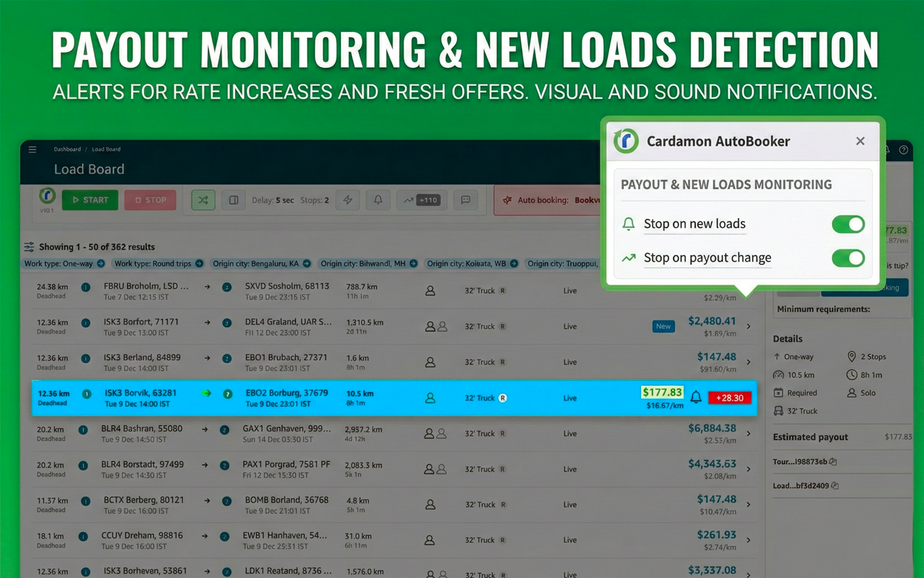924x578 pixels.
Task: Click the BLR4 Borstadt, 97499 origin
Action: [x=142, y=464]
